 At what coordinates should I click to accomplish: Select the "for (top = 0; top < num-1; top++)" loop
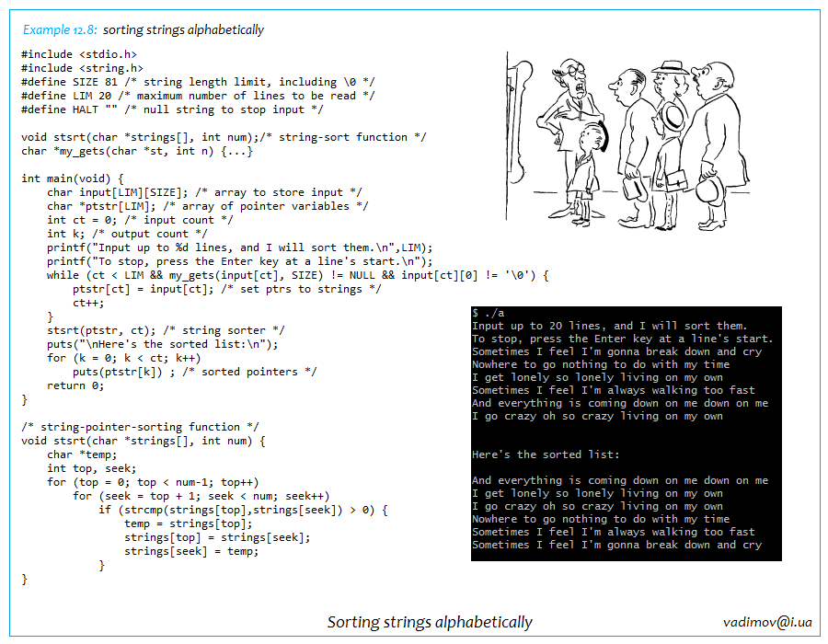coord(153,482)
